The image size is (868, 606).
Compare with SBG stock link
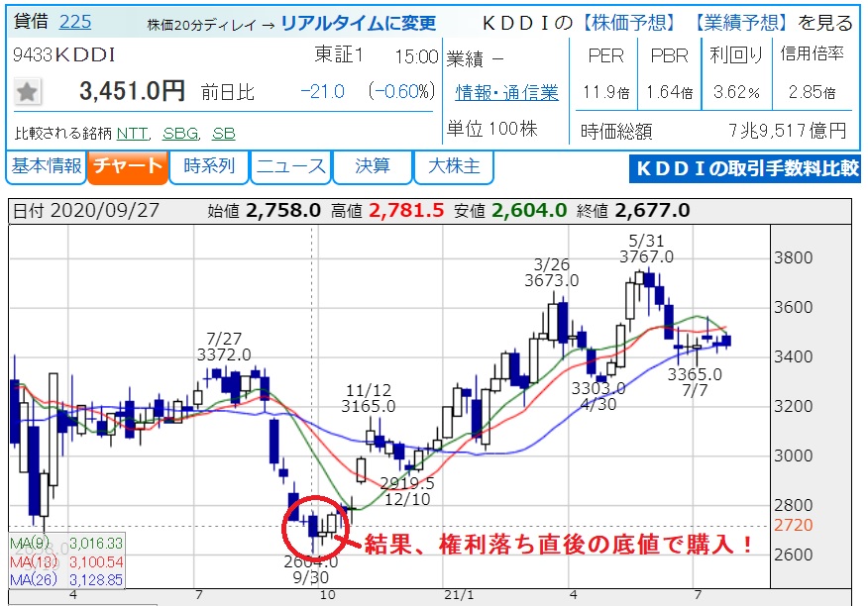180,134
